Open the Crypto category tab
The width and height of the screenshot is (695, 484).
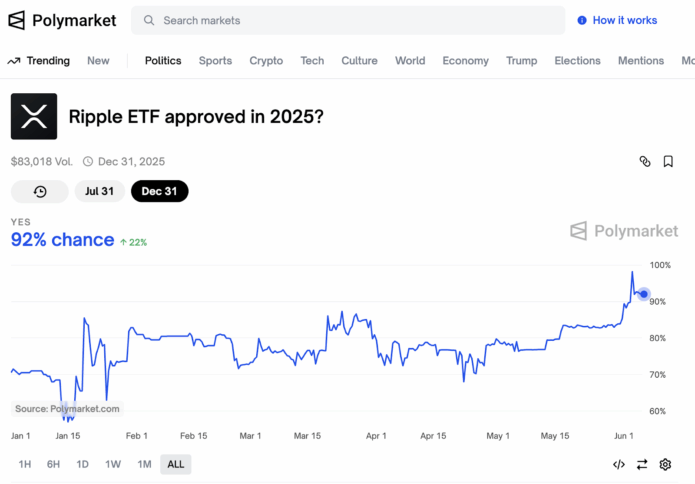(x=266, y=61)
